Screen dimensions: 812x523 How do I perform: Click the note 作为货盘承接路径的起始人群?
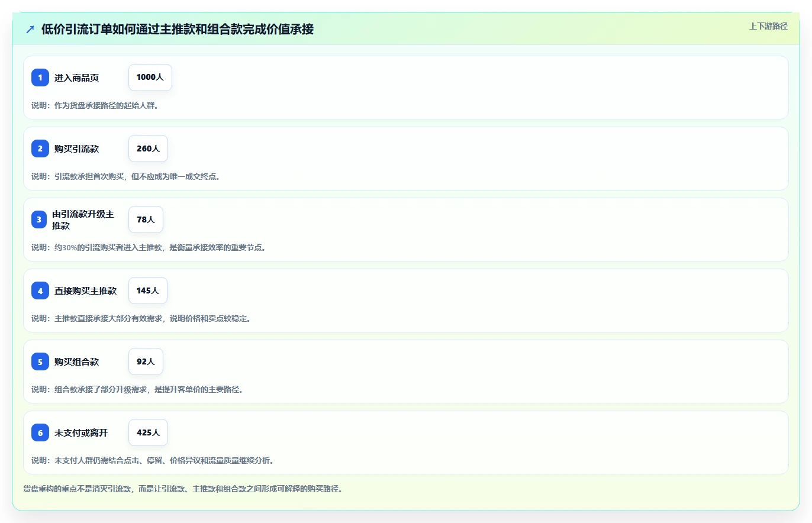pyautogui.click(x=95, y=105)
